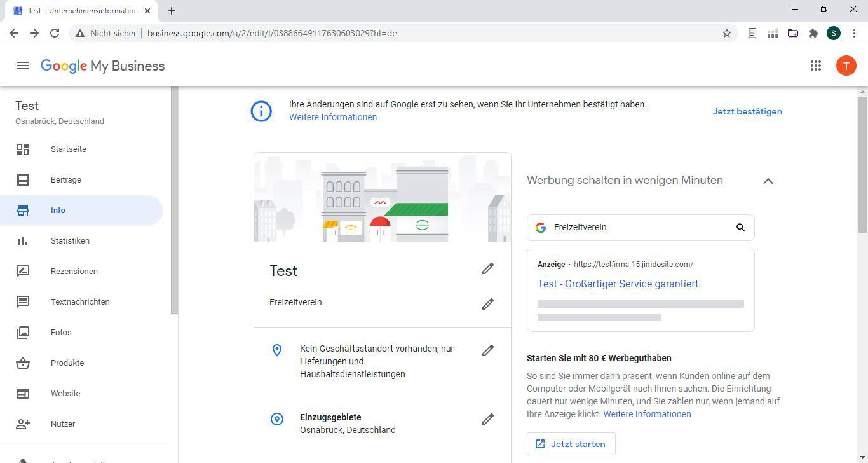The image size is (868, 463).
Task: Open the hamburger main menu
Action: (23, 66)
